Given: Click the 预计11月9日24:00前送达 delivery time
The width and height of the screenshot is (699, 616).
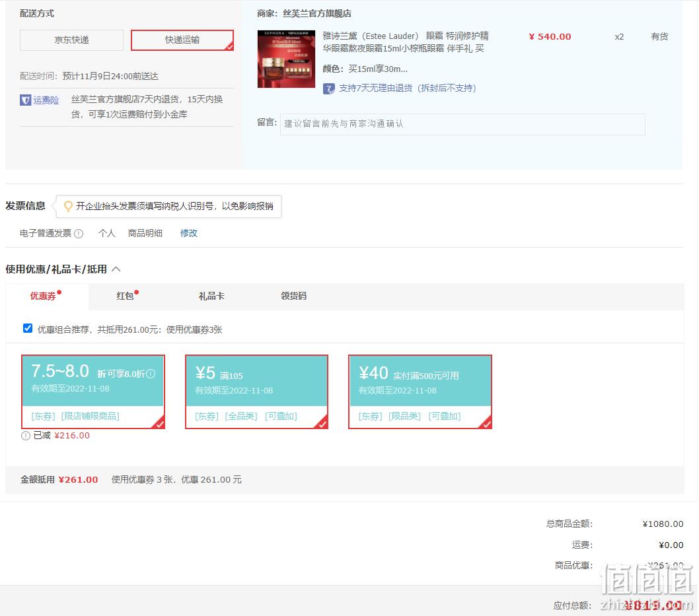Looking at the screenshot, I should (x=110, y=76).
